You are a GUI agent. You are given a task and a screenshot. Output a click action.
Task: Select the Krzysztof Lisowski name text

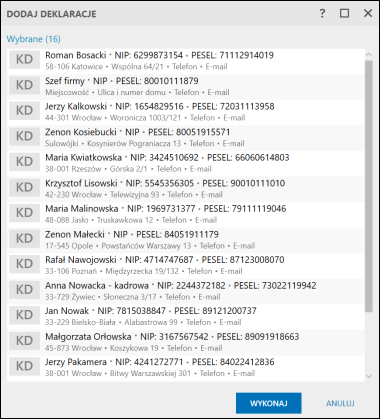81,183
